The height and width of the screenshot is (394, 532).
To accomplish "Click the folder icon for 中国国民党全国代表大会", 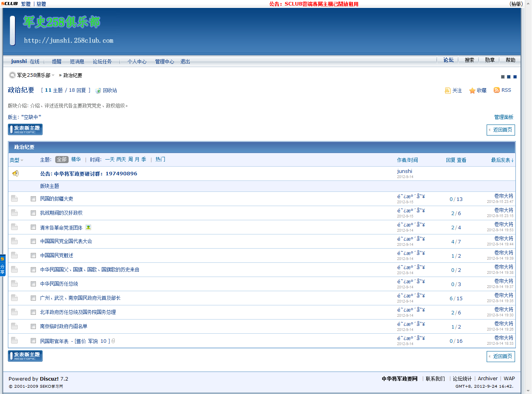I will pos(15,241).
